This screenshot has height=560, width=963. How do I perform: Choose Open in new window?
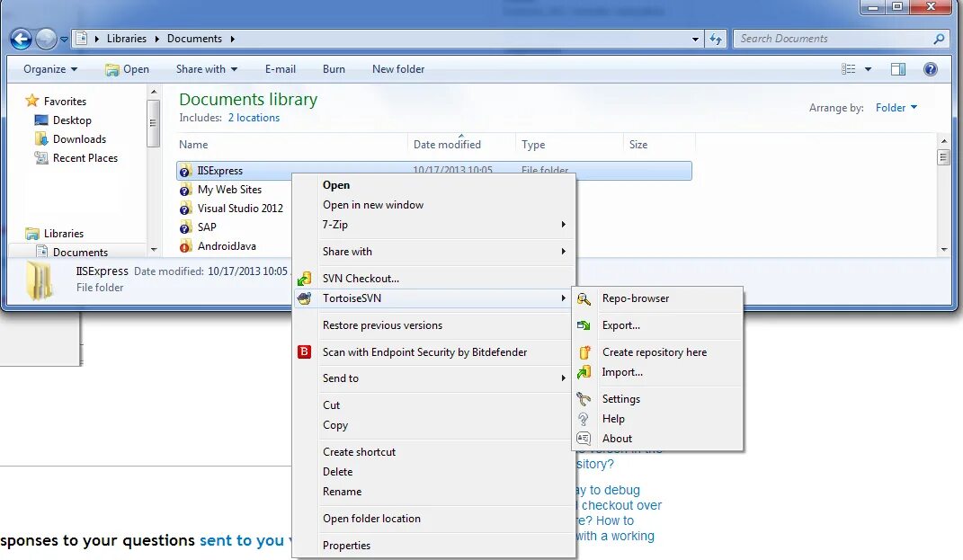pos(433,205)
